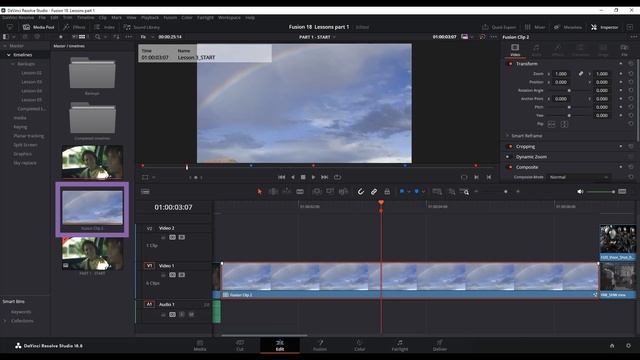
Task: Select the Blade Edit Mode tool
Action: [300, 191]
